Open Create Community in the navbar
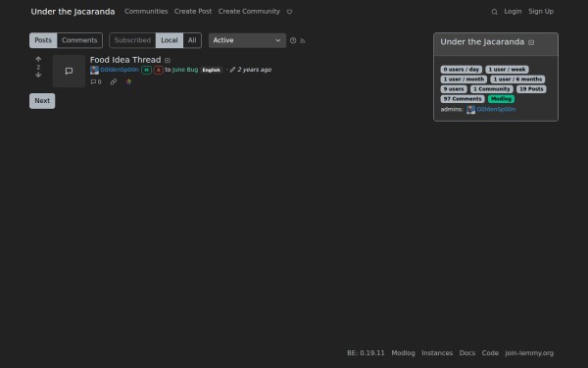Viewport: 588px width, 368px height. pos(249,11)
